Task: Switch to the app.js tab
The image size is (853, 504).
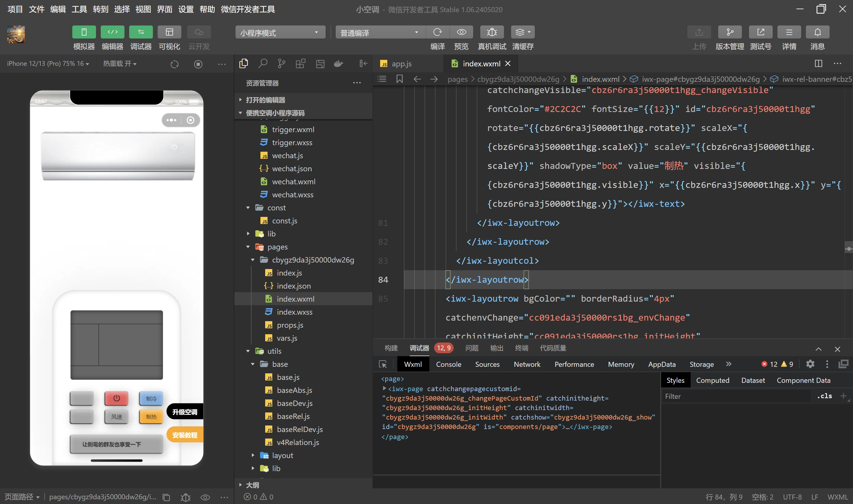Action: coord(401,63)
